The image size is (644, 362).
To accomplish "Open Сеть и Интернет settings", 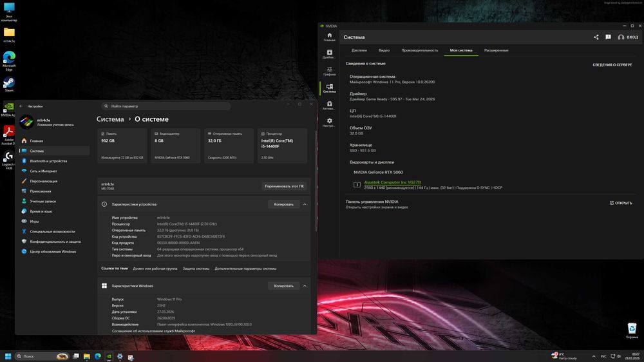I will [55, 171].
